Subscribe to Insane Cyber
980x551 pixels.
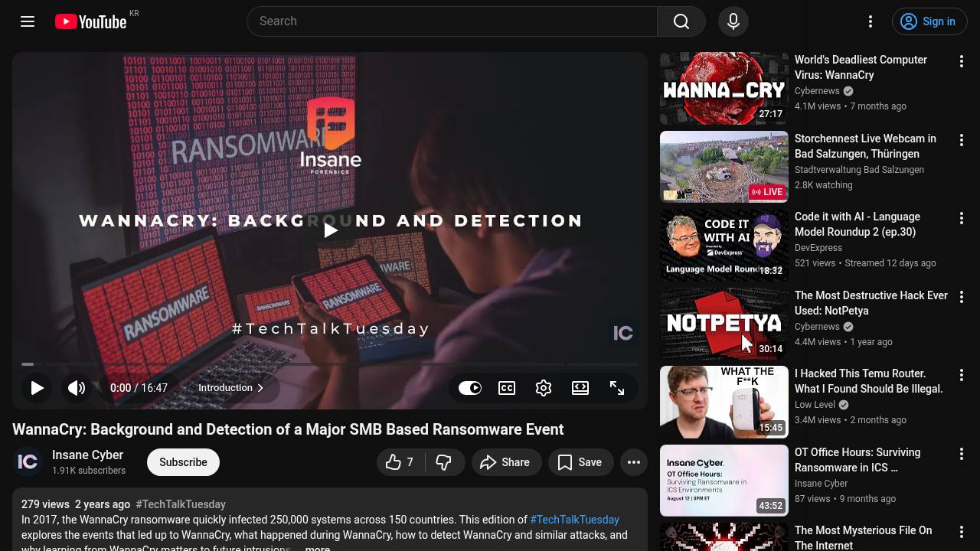point(183,462)
